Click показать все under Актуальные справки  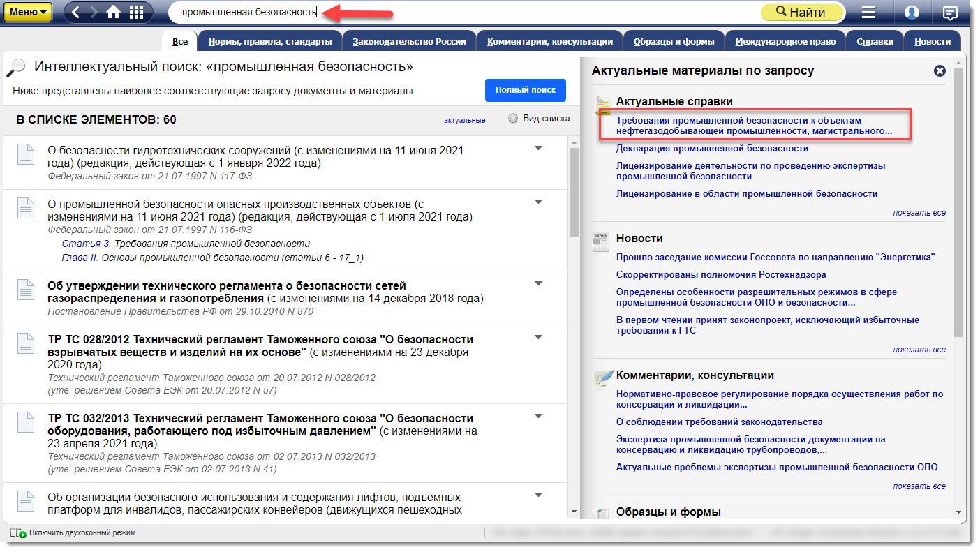(919, 213)
